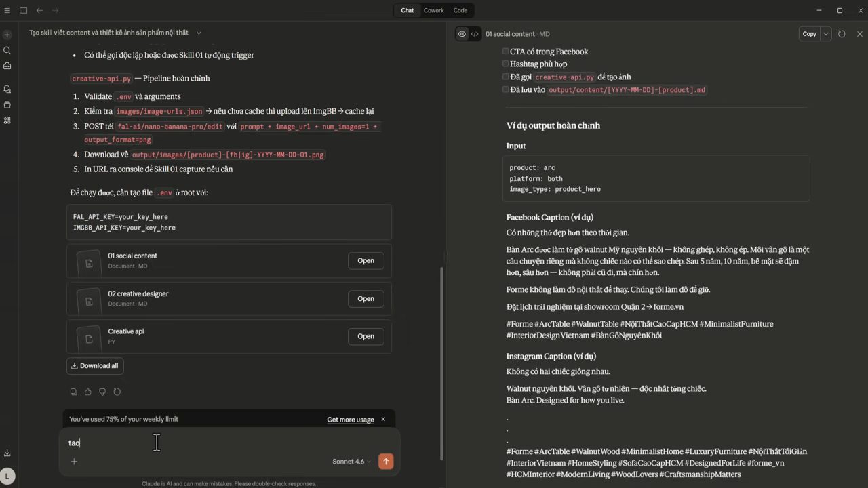Open the 01 social content file
This screenshot has height=488, width=868.
[366, 260]
